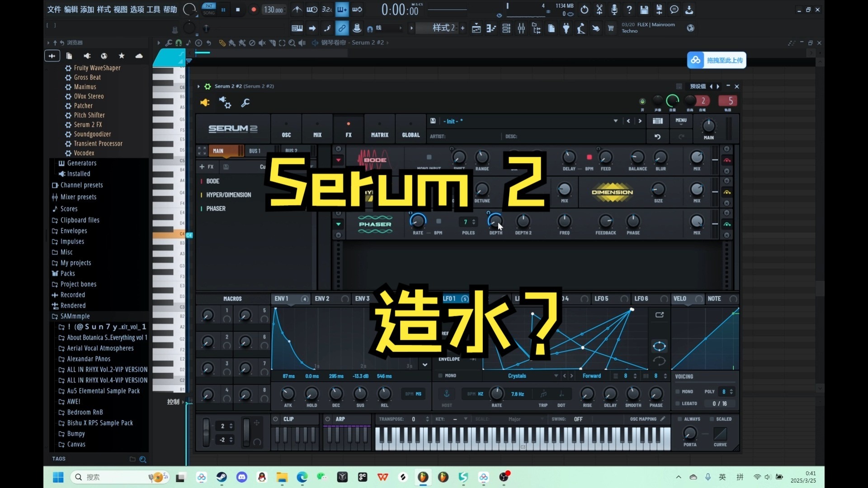
Task: Expand the envelope options chevron
Action: (425, 365)
